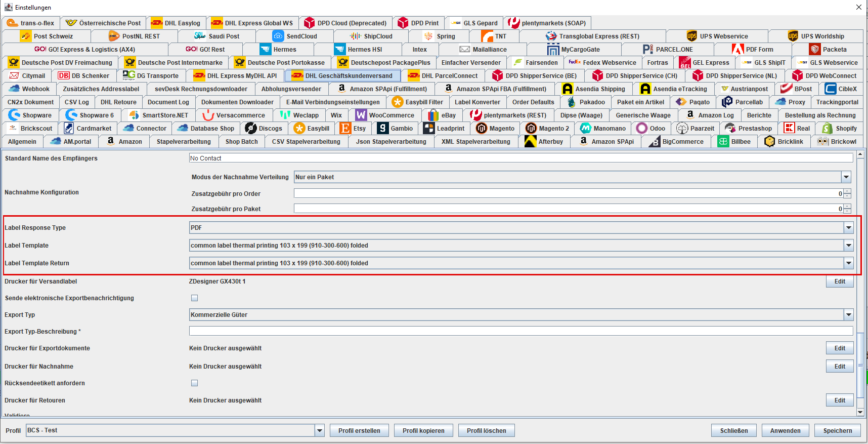868x444 pixels.
Task: Tick the Rücksendeetikett anfordern checkbox
Action: click(x=194, y=383)
